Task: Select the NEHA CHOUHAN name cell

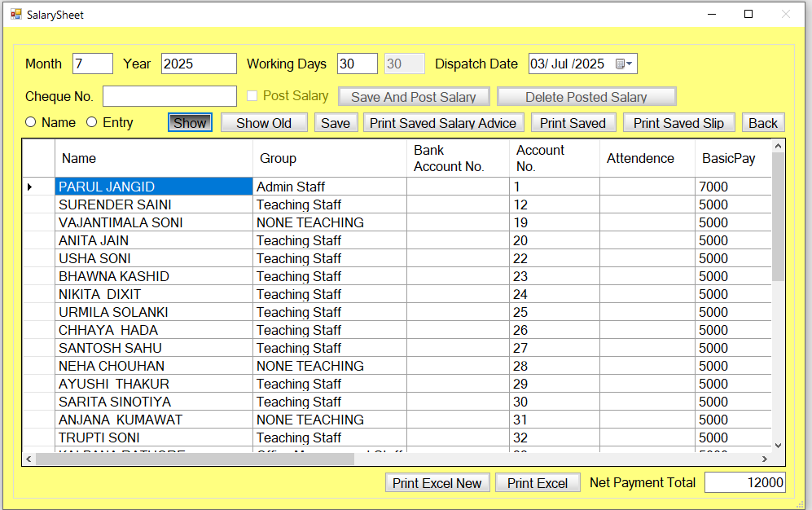Action: (154, 366)
